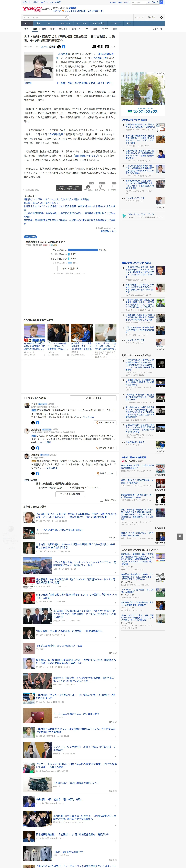Click the ログイン link
The width and height of the screenshot is (186, 868).
coord(57,11)
